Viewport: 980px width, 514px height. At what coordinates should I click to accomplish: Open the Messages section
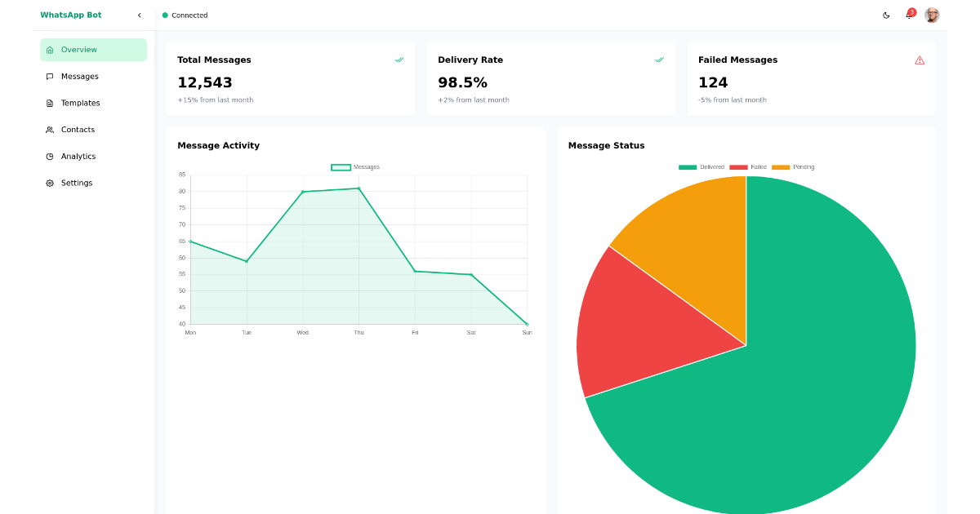[78, 76]
